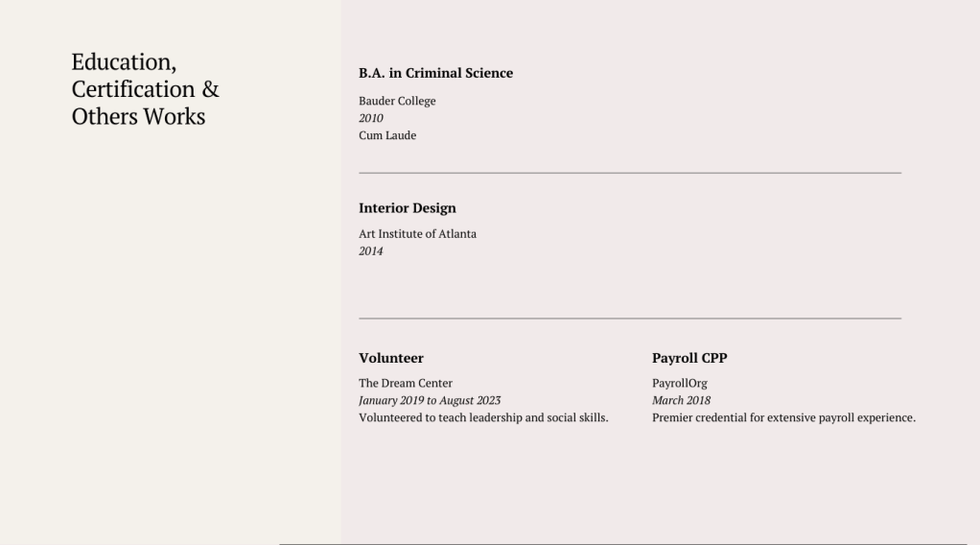Click the volunteered to teach leadership sentence

[483, 417]
